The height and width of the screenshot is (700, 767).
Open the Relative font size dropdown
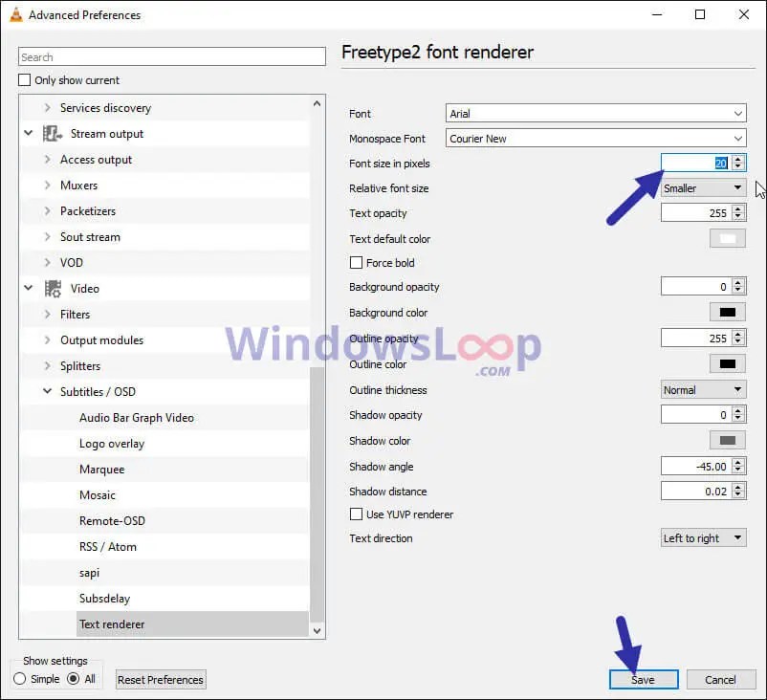[704, 188]
